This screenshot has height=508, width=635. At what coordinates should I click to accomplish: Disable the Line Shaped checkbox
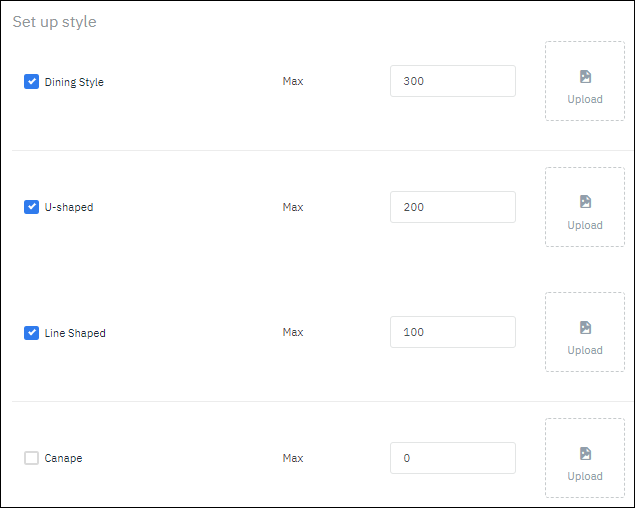[31, 333]
